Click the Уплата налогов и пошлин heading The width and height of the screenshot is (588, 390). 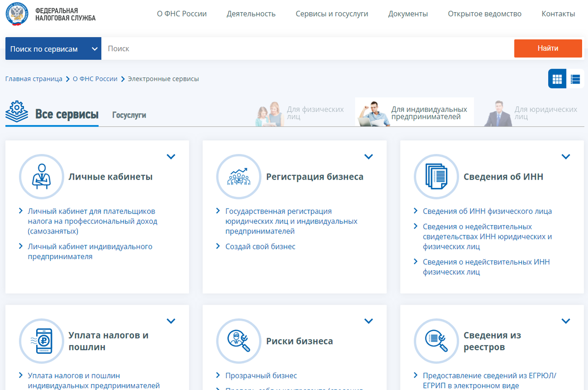108,341
